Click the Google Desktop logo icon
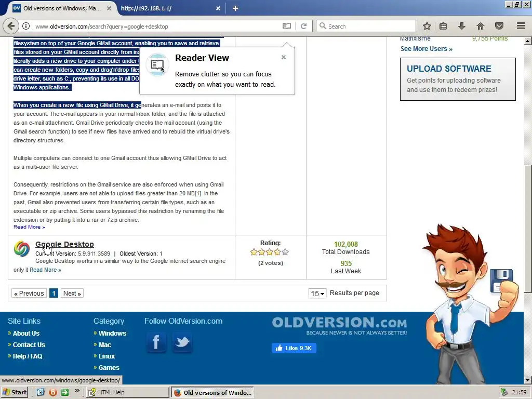532x399 pixels. point(22,249)
